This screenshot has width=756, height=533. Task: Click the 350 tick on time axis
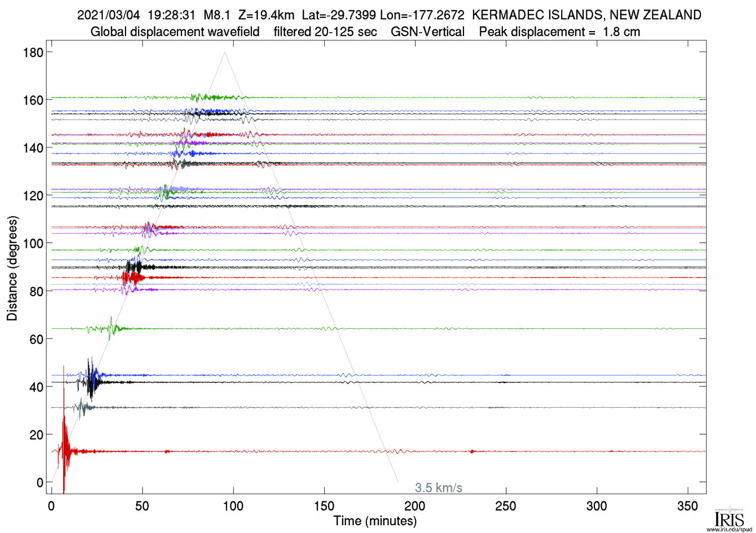click(688, 506)
